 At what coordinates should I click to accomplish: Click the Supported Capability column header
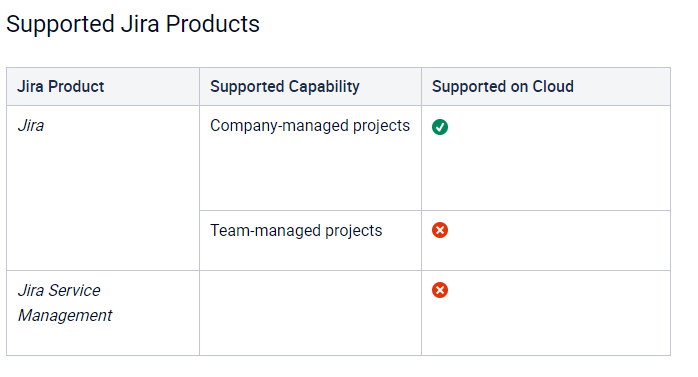click(x=285, y=86)
